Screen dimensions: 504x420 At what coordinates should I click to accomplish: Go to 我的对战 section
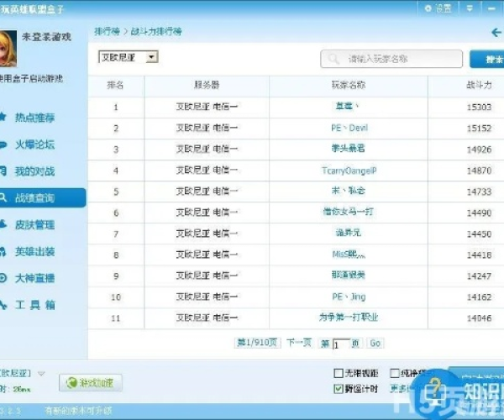tap(34, 171)
